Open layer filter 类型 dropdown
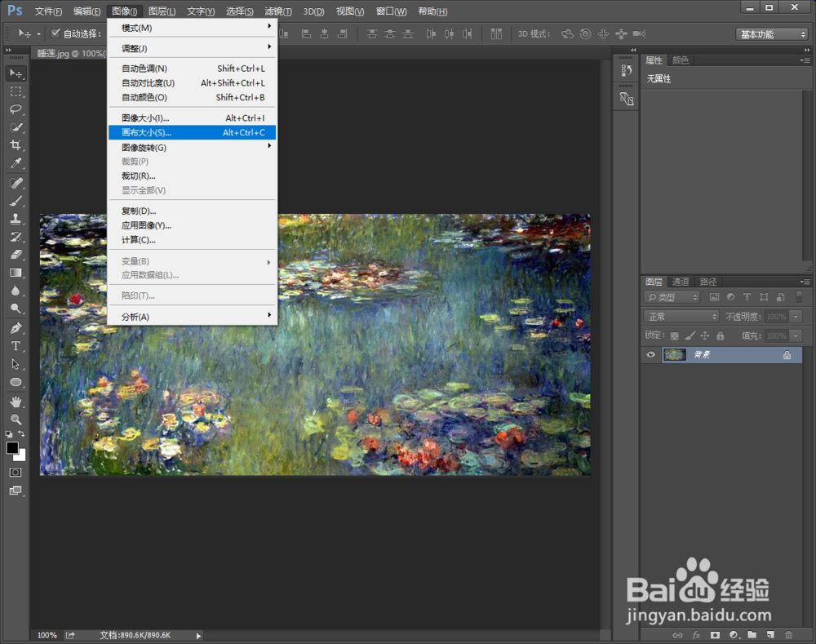The width and height of the screenshot is (816, 644). 672,297
